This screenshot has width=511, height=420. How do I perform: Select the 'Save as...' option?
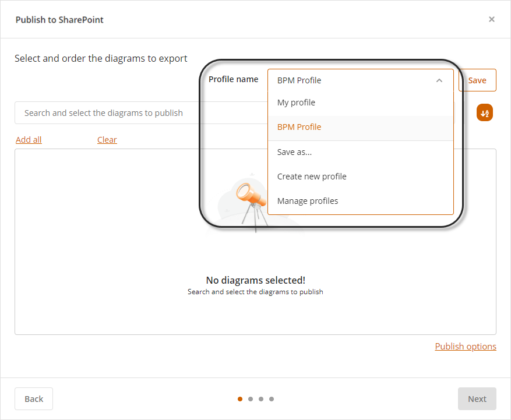(294, 152)
